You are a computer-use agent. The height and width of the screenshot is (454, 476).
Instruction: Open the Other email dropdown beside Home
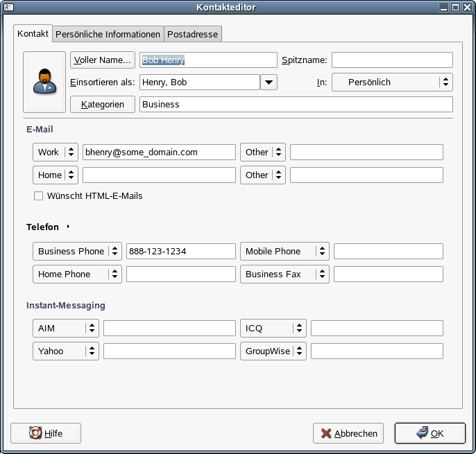click(263, 175)
